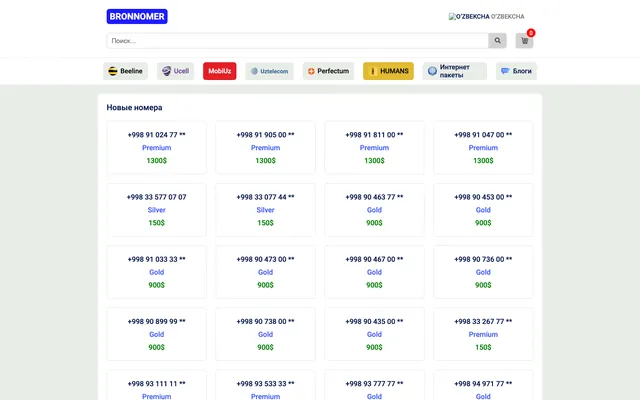The image size is (640, 400).
Task: Select the Perfectum operator filter
Action: click(329, 71)
